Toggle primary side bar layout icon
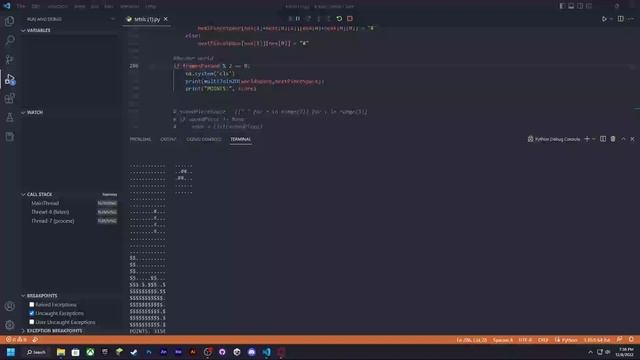Viewport: 640px width, 360px height. (x=562, y=6)
